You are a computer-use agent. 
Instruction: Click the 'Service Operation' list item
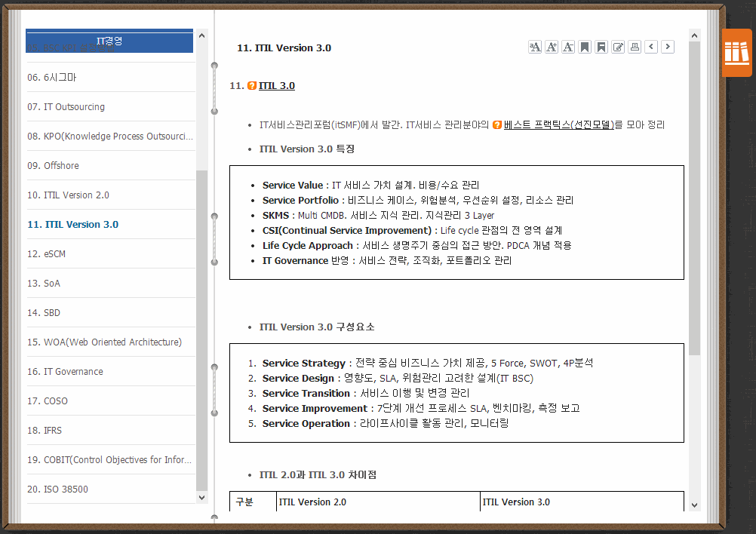pos(386,423)
